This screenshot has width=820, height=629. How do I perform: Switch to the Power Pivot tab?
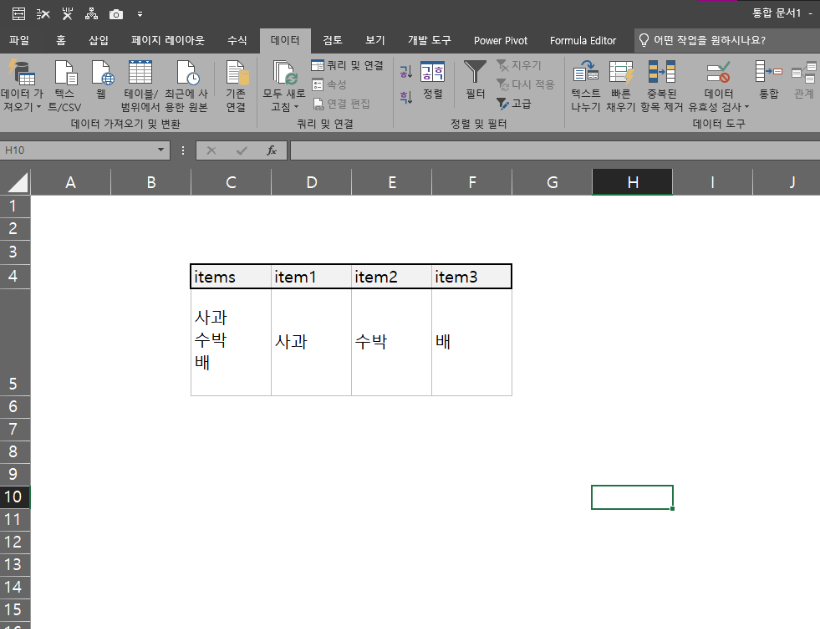tap(500, 40)
